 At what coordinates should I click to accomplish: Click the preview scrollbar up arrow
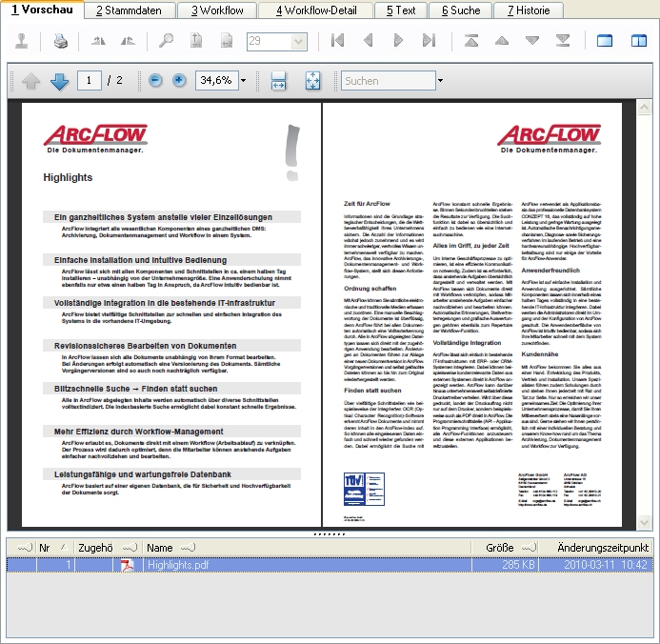pyautogui.click(x=644, y=108)
